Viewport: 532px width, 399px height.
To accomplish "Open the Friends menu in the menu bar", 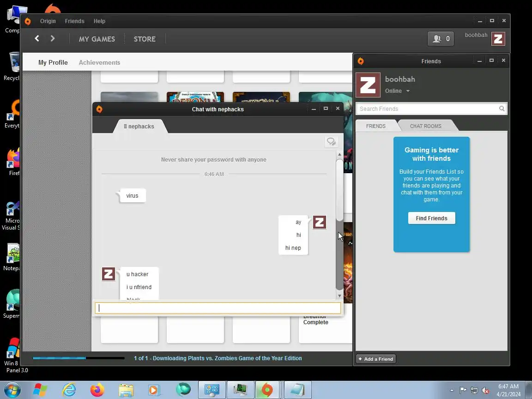I will [75, 21].
